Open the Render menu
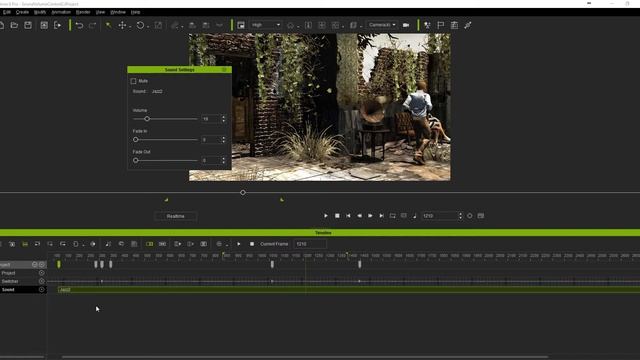Image resolution: width=640 pixels, height=360 pixels. pos(83,12)
